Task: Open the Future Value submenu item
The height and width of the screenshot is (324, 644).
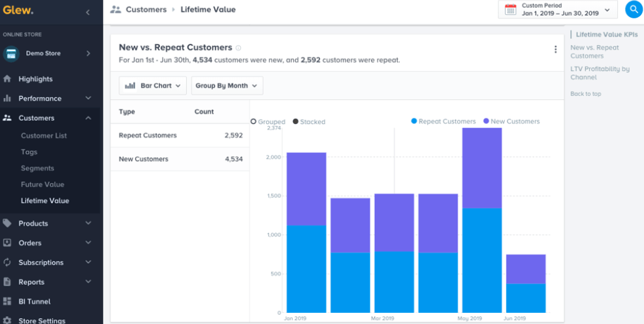Action: point(42,184)
